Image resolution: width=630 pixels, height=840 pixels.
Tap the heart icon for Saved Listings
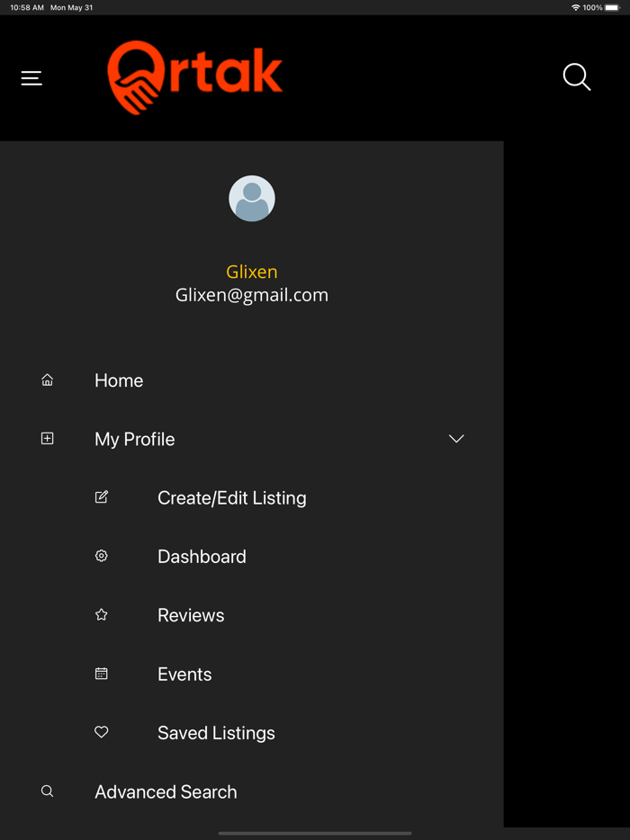point(102,733)
